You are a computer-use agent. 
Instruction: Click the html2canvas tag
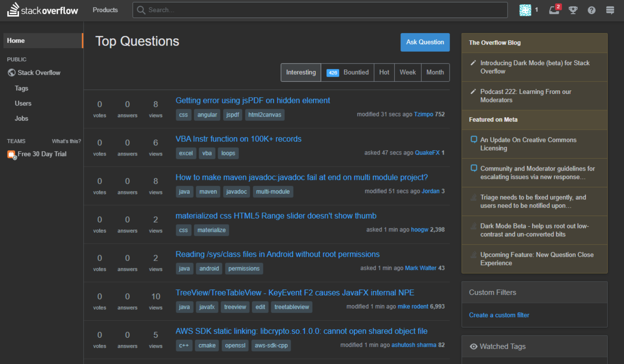(265, 115)
